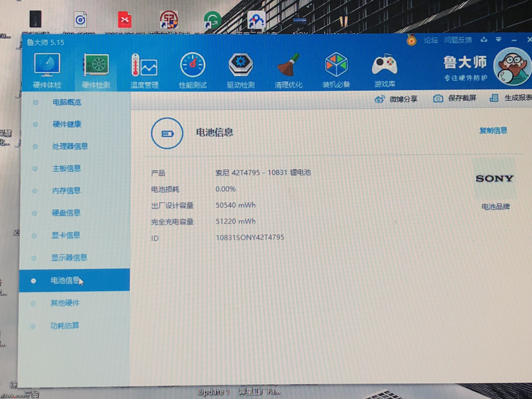
Task: Select 主板信息 in sidebar
Action: (x=66, y=168)
